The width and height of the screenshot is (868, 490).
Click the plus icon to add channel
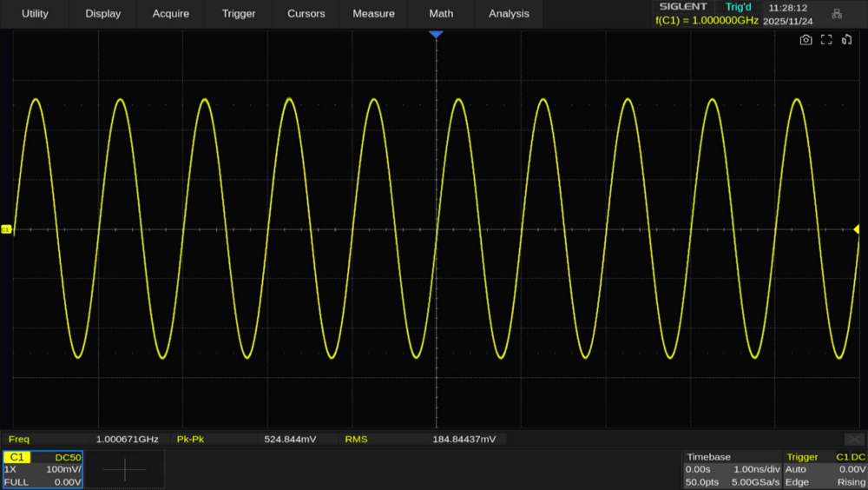coord(124,469)
